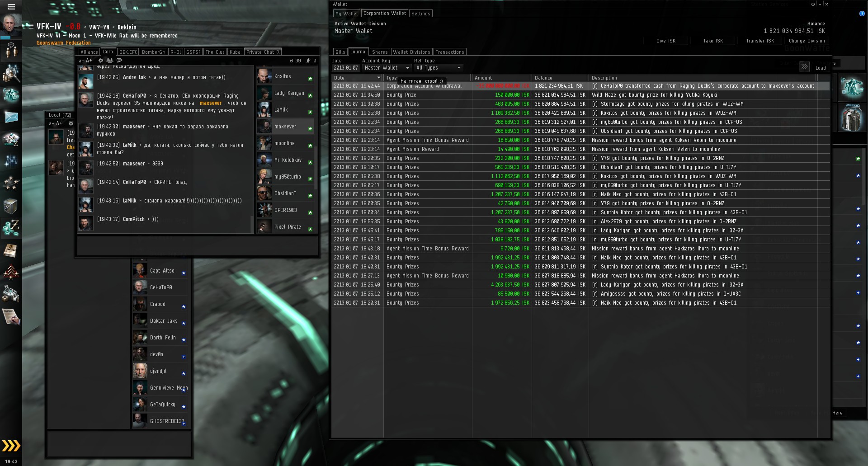Click the Transfer ISK button
The height and width of the screenshot is (466, 868).
tap(760, 41)
